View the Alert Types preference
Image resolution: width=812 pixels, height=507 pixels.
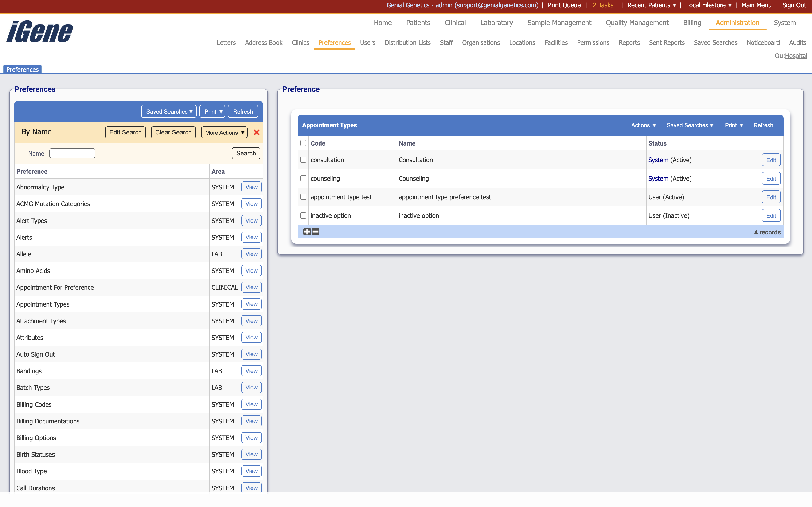point(251,221)
